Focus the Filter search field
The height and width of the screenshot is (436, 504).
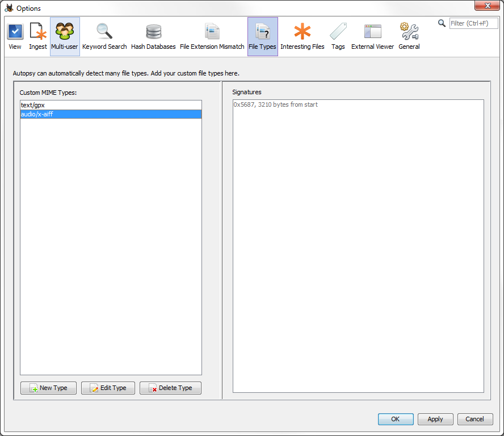pos(473,23)
